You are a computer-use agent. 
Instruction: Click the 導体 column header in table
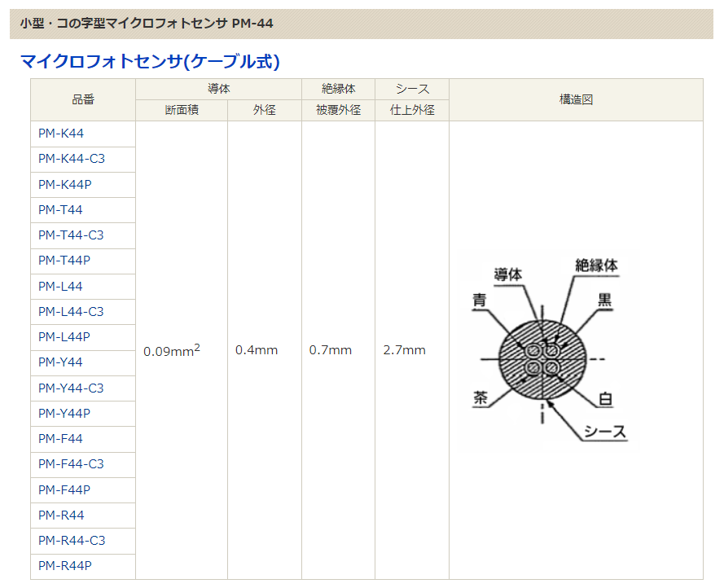tap(218, 89)
